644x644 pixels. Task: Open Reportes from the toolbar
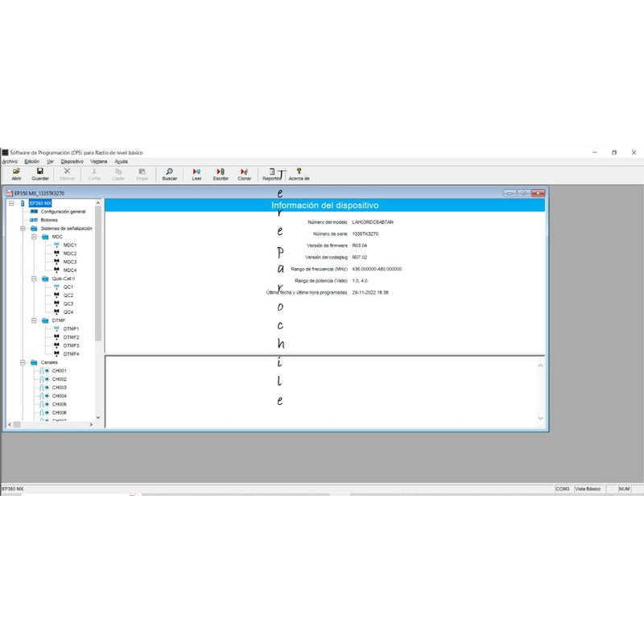pos(271,172)
